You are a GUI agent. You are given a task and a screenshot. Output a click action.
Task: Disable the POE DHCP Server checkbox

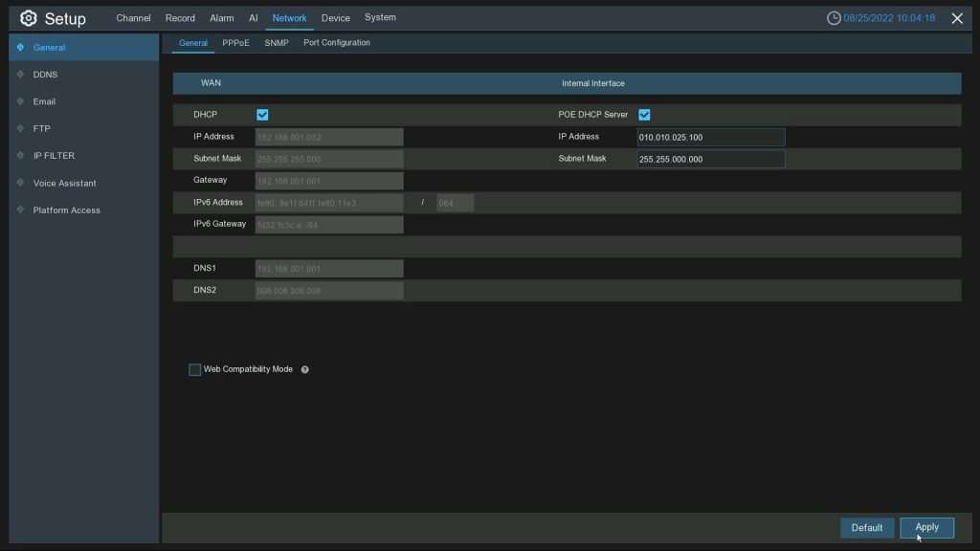pyautogui.click(x=644, y=114)
